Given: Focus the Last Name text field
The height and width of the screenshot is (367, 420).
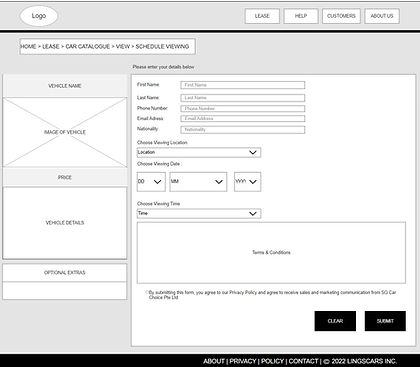Looking at the screenshot, I should (243, 98).
